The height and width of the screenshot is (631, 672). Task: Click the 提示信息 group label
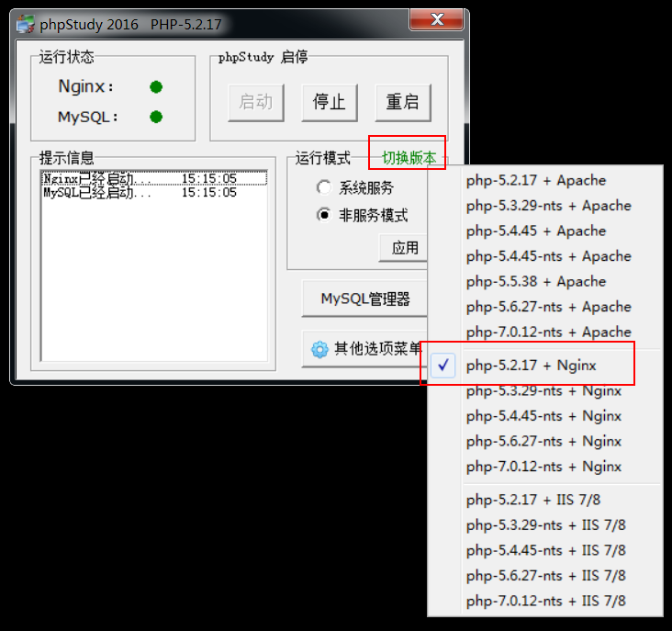(66, 158)
